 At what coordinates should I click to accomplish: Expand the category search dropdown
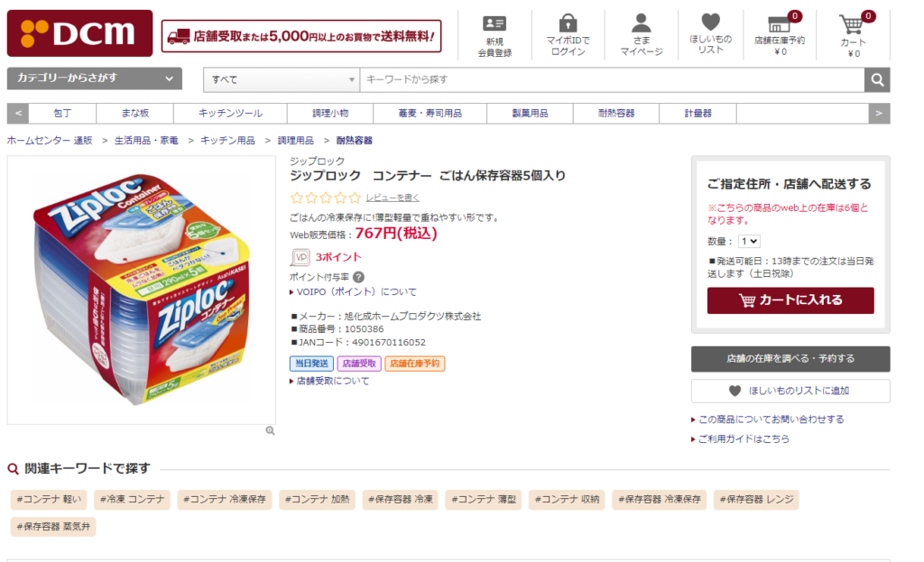pyautogui.click(x=95, y=78)
